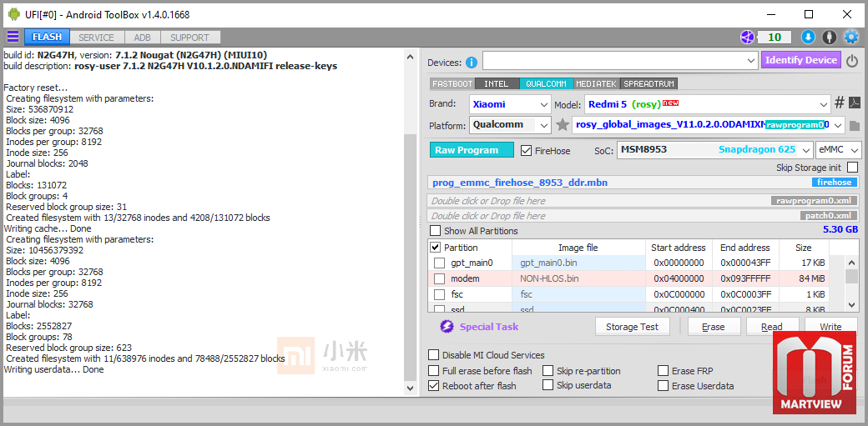Image resolution: width=868 pixels, height=426 pixels.
Task: Open the Model dropdown showing Redmi 5
Action: (x=707, y=104)
